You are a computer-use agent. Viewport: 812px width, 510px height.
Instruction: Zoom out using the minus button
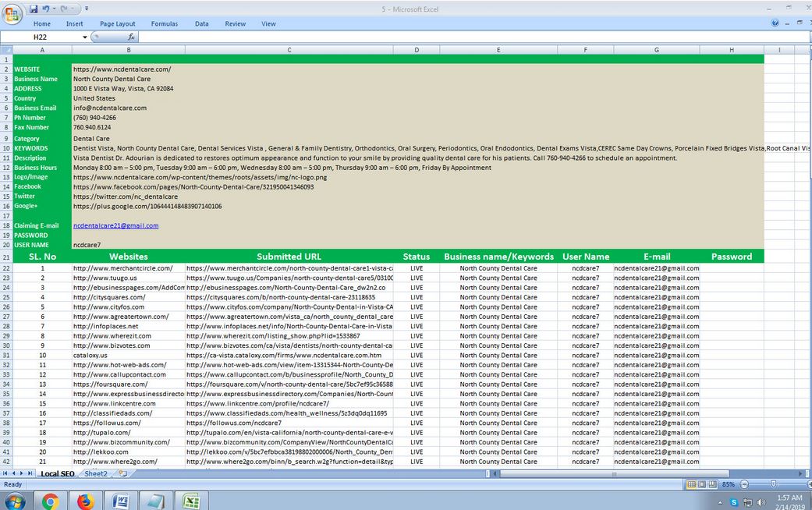pos(744,484)
